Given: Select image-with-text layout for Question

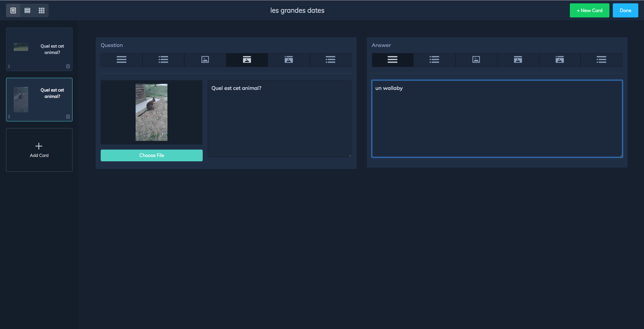Looking at the screenshot, I should [247, 60].
